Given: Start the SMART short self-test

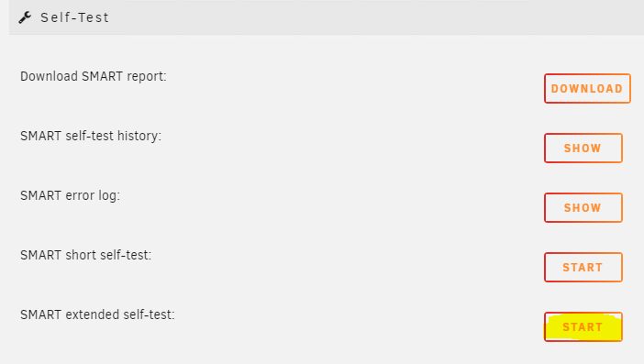Looking at the screenshot, I should (583, 267).
